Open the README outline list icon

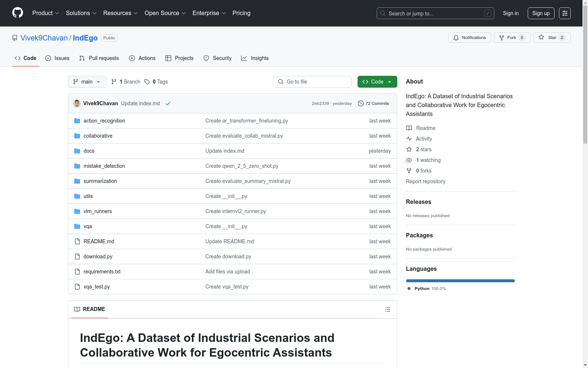[x=388, y=309]
